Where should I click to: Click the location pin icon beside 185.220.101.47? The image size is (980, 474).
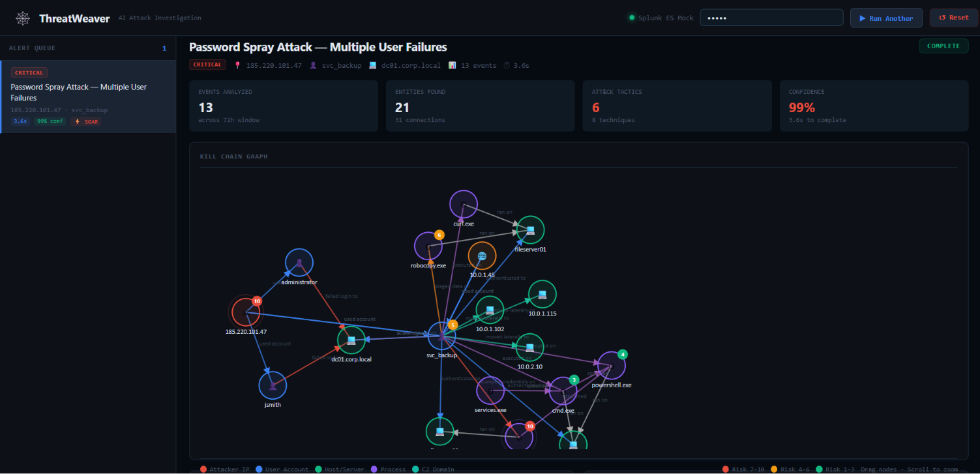pos(237,65)
